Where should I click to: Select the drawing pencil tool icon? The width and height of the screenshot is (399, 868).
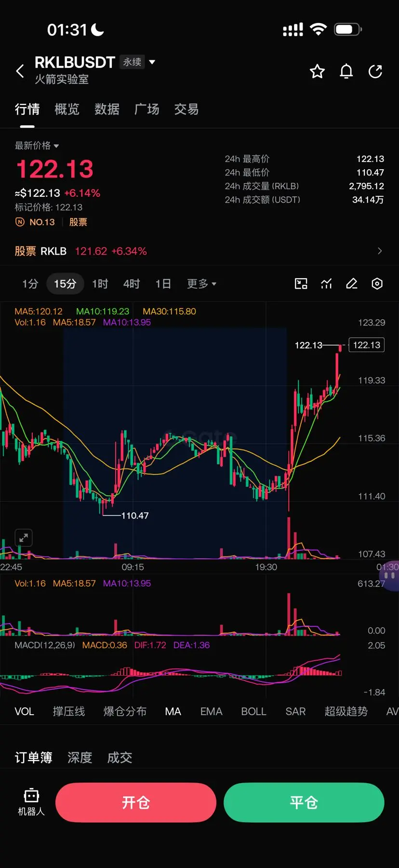(x=352, y=284)
